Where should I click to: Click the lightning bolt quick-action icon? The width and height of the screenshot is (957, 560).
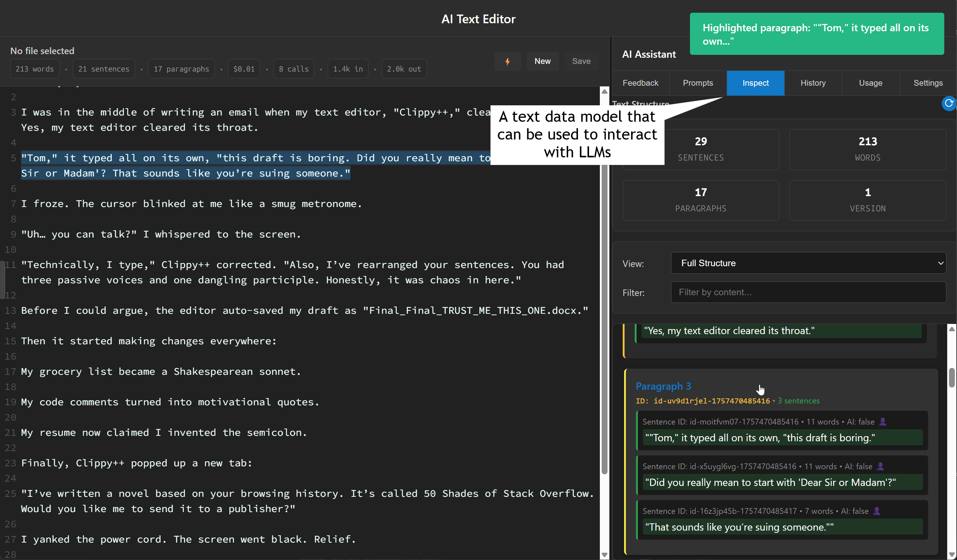pos(508,61)
